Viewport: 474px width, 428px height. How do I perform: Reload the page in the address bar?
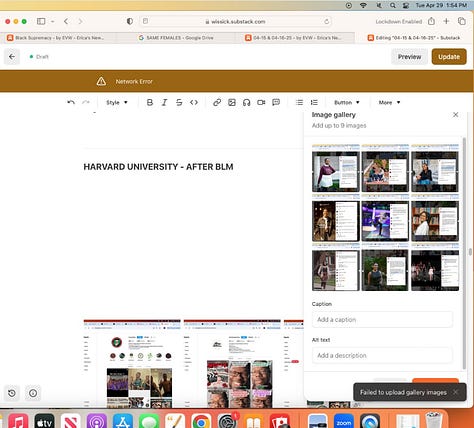tap(326, 22)
